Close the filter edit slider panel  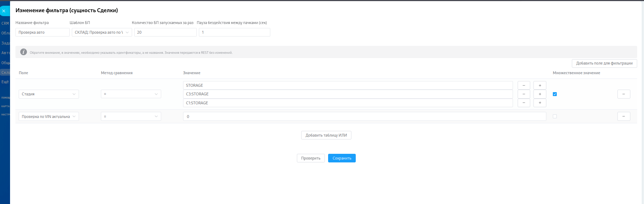coord(4,11)
